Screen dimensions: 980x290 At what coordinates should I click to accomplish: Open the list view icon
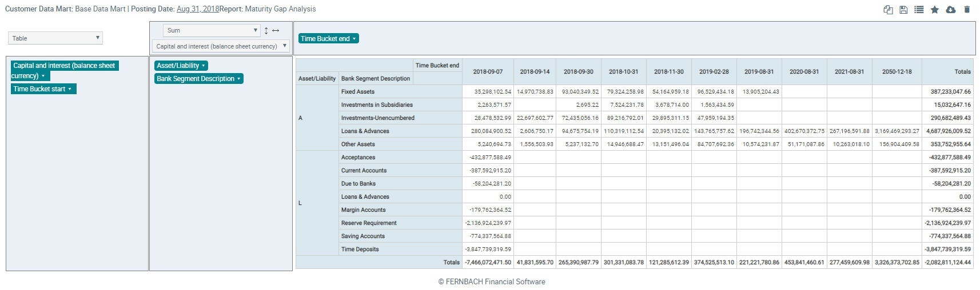click(919, 10)
